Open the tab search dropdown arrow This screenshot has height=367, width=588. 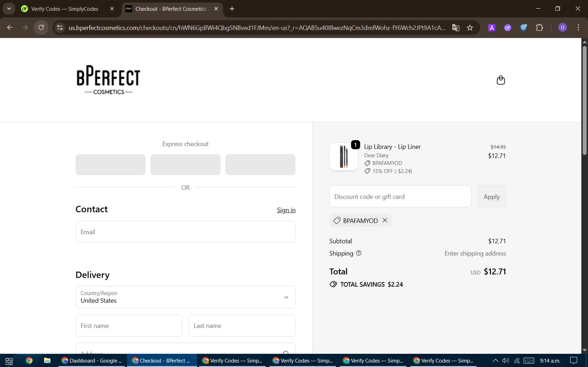pos(9,9)
